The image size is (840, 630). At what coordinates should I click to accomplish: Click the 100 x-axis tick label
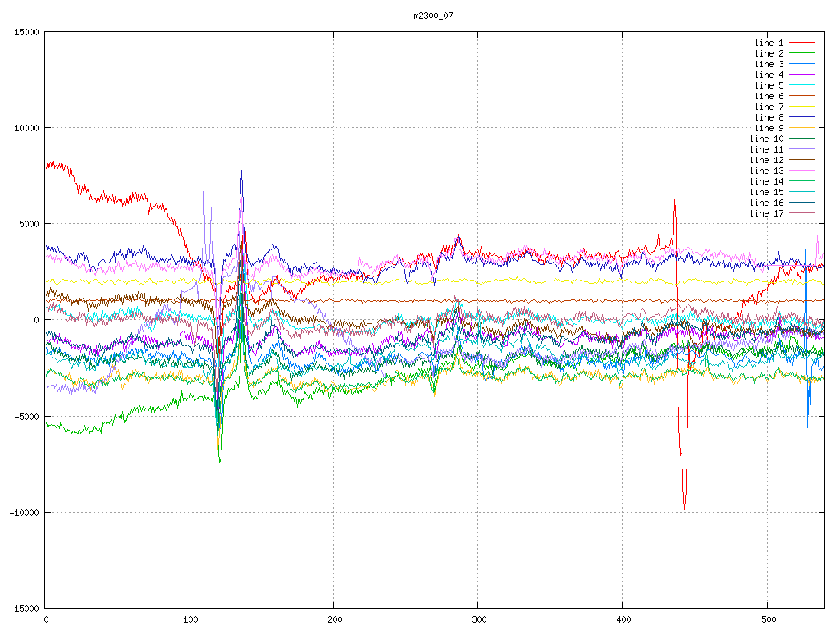click(x=189, y=620)
